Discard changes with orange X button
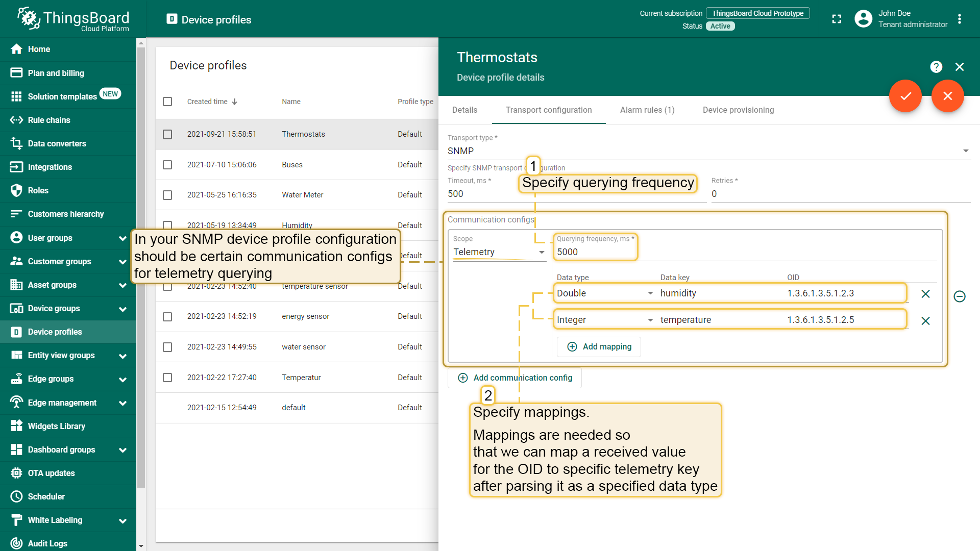This screenshot has height=551, width=980. pos(947,96)
